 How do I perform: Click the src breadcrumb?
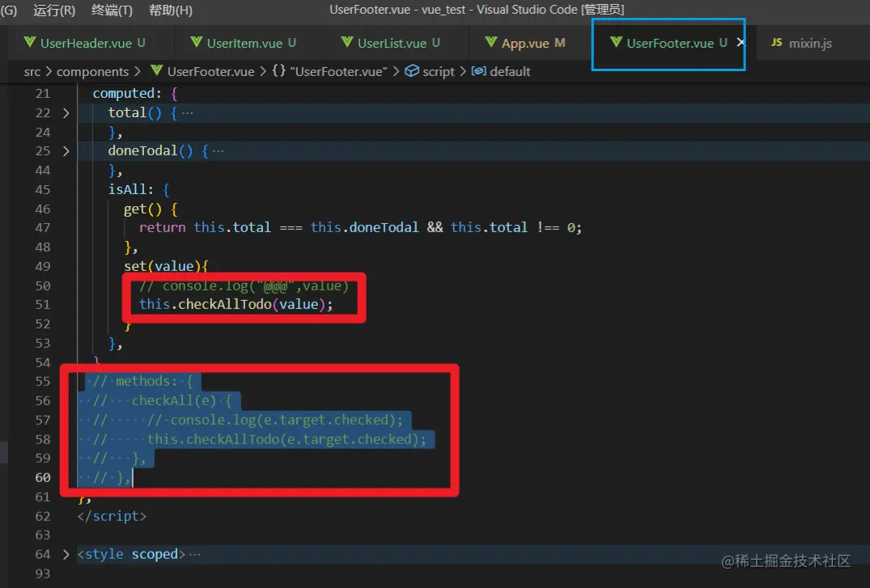point(32,71)
